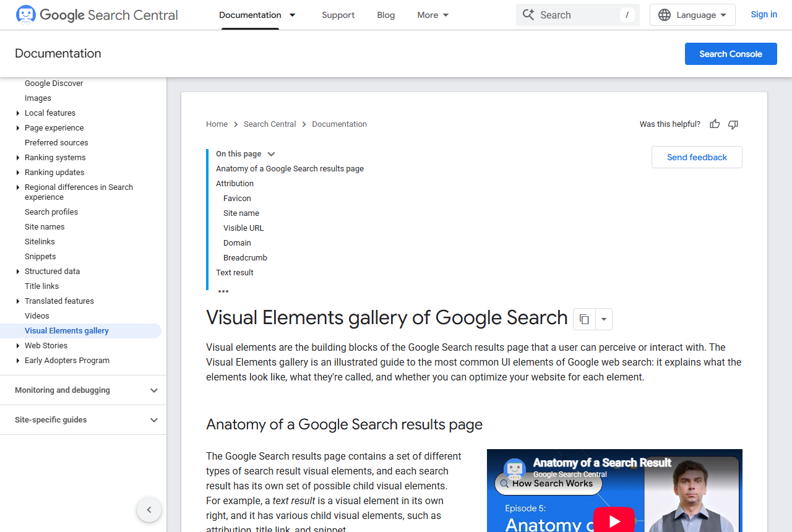Expand the Early Adopters Program tree item
792x532 pixels.
click(18, 361)
